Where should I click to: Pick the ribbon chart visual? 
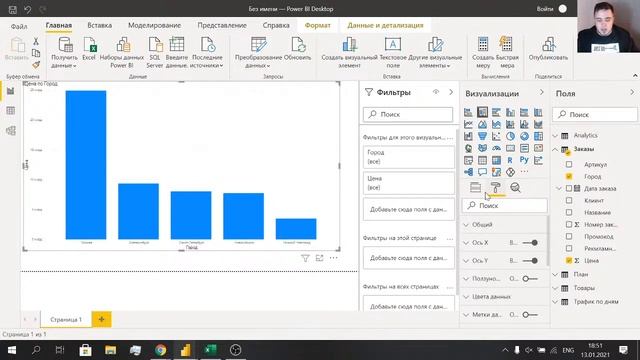[x=538, y=124]
